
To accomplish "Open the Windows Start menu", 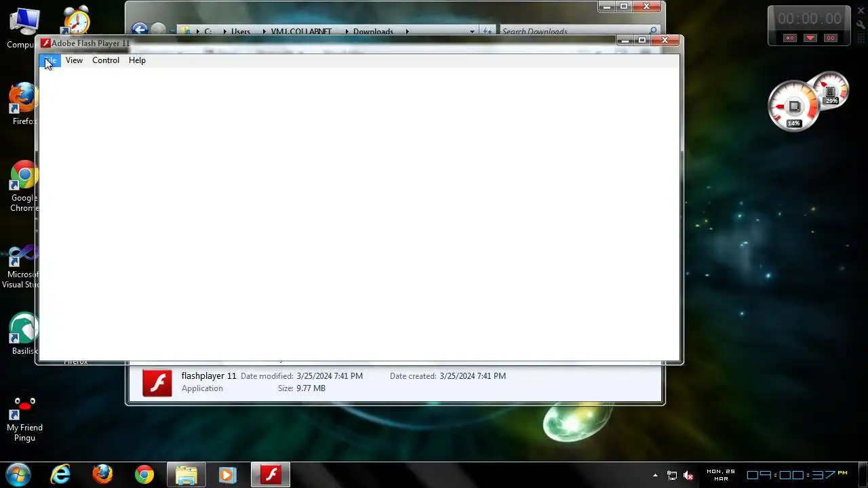I will (18, 474).
